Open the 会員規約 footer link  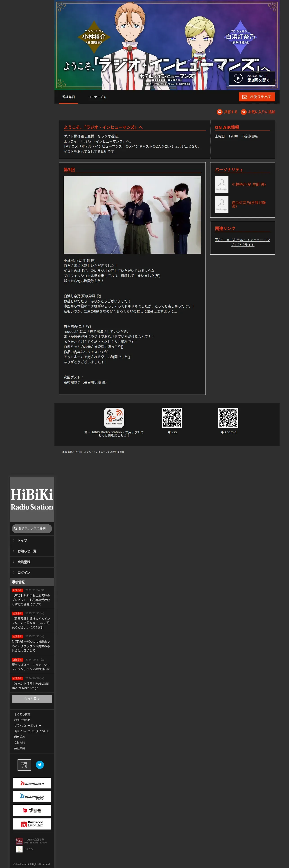(20, 743)
